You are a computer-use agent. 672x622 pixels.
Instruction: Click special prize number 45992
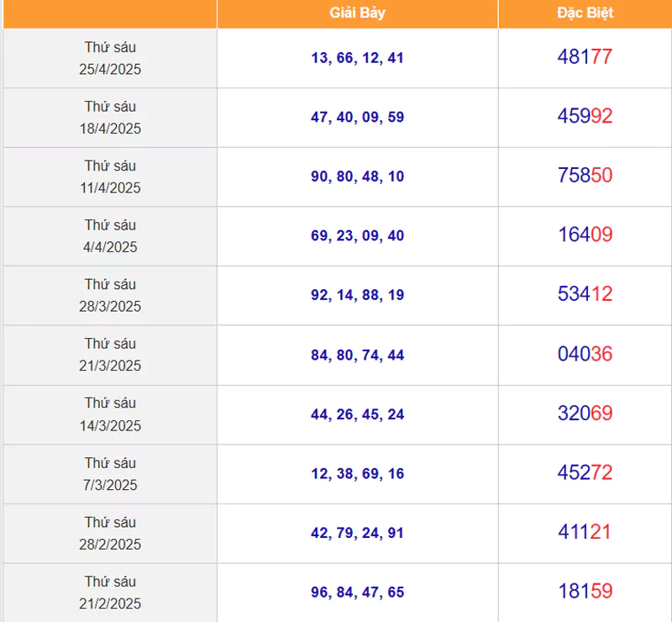(x=585, y=117)
